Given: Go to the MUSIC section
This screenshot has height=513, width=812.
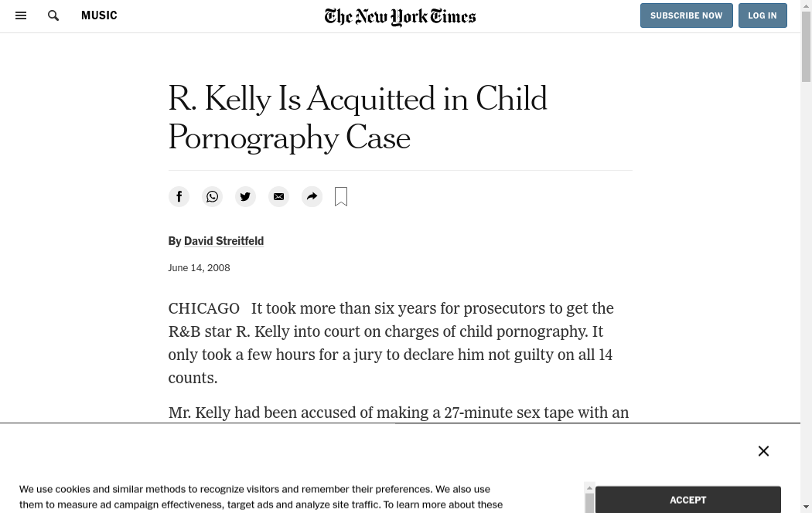Looking at the screenshot, I should point(99,15).
